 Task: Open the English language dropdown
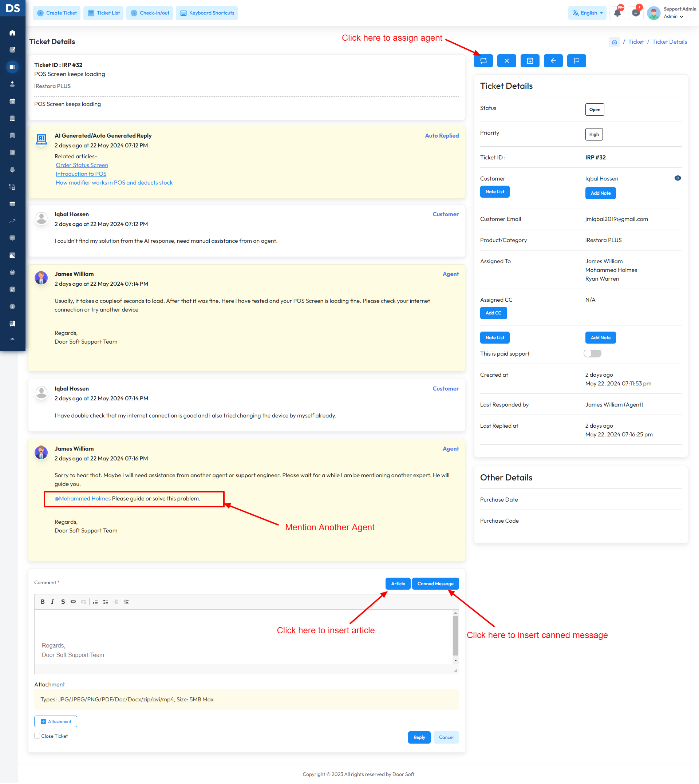pos(587,13)
